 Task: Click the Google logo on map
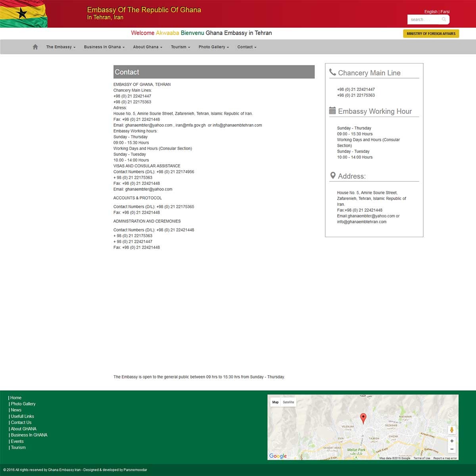pyautogui.click(x=278, y=456)
